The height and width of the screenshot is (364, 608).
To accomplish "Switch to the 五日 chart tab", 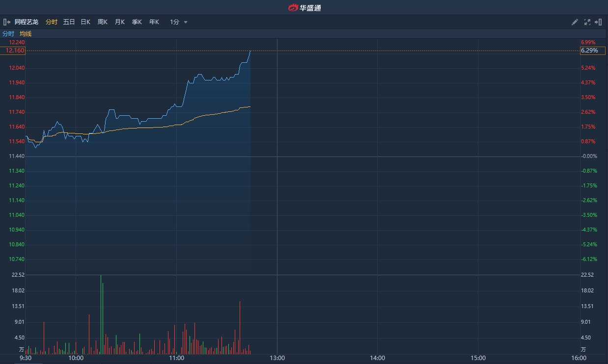I will coord(69,22).
